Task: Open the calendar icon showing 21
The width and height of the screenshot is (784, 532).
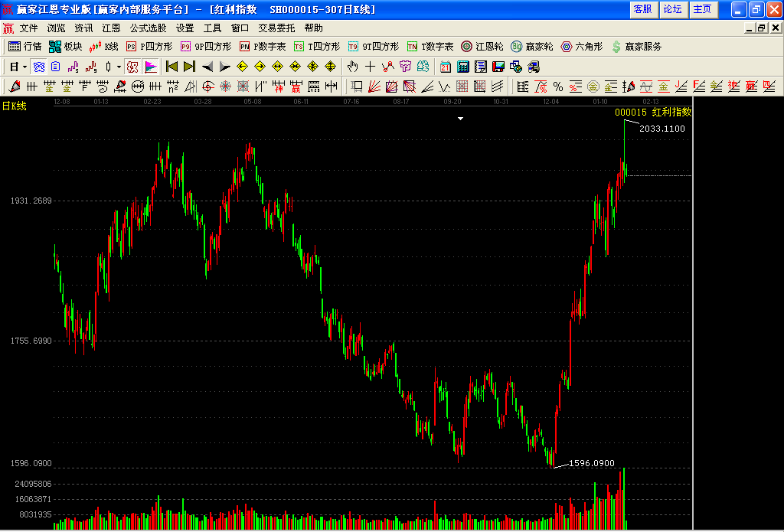Action: coord(446,67)
